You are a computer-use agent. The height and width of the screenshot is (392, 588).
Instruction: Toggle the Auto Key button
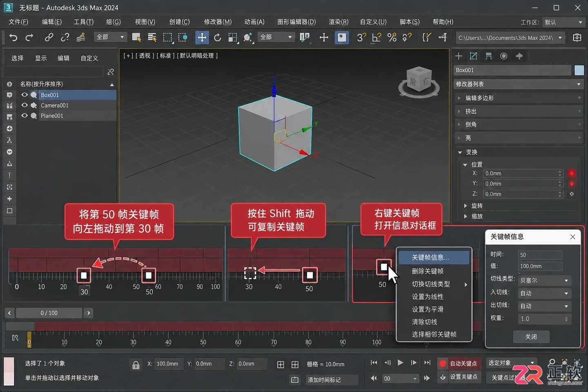[460, 363]
